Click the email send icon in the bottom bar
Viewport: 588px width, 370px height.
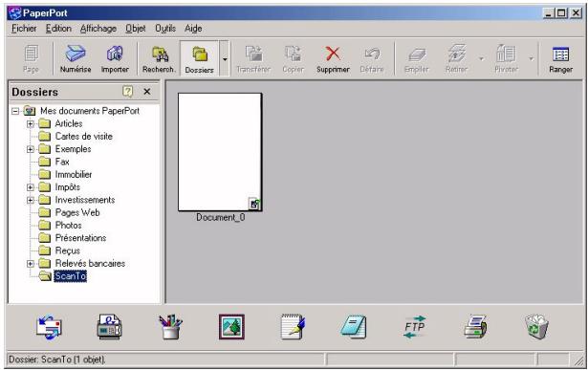pyautogui.click(x=49, y=327)
